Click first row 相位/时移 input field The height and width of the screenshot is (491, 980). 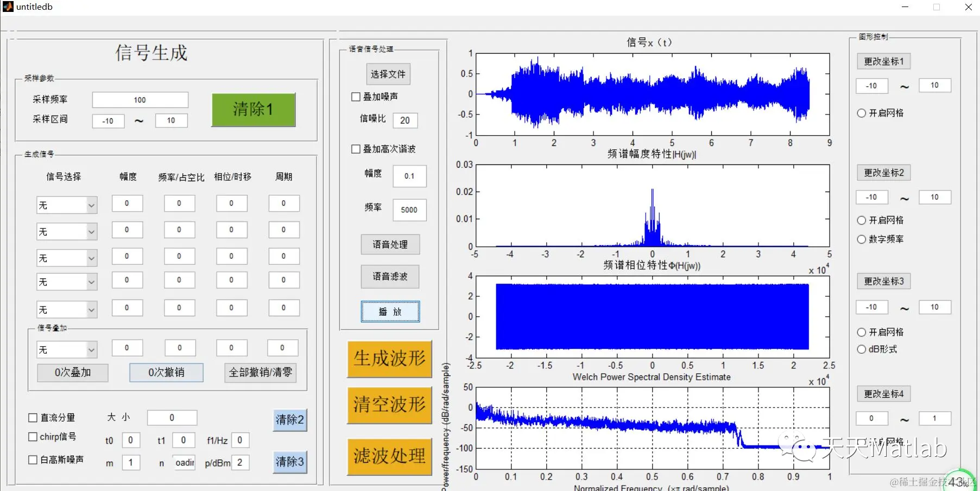tap(231, 203)
